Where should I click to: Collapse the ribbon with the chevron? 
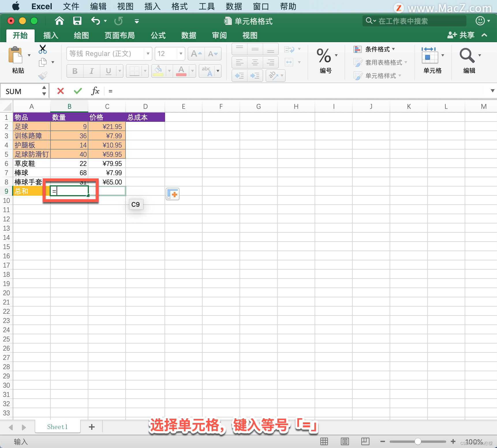[485, 35]
